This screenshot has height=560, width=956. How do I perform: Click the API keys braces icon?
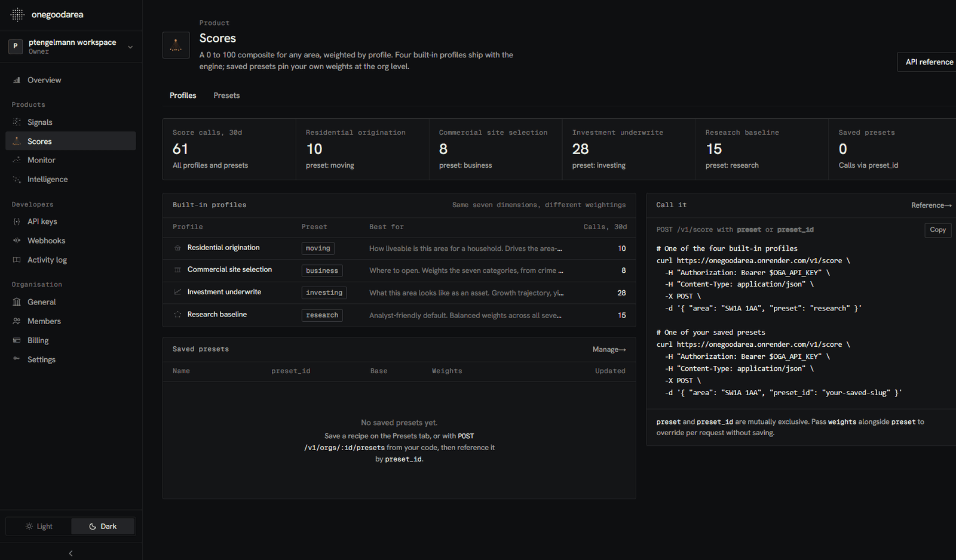coord(17,221)
